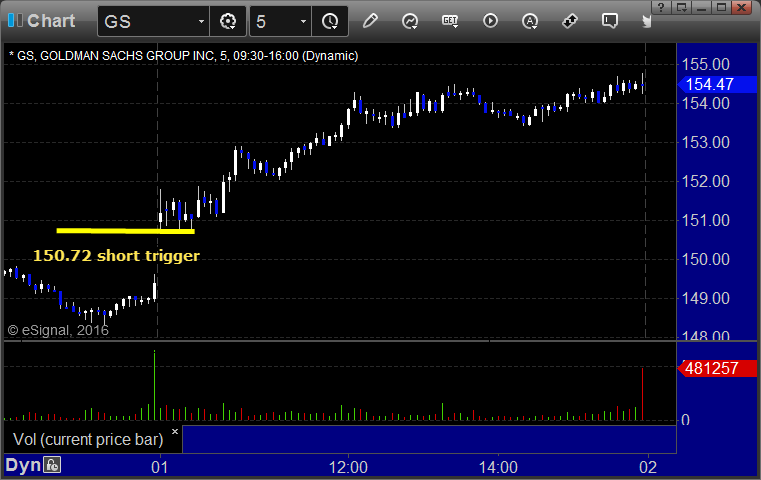Maximize the chart window
Image resolution: width=761 pixels, height=480 pixels.
tap(721, 7)
